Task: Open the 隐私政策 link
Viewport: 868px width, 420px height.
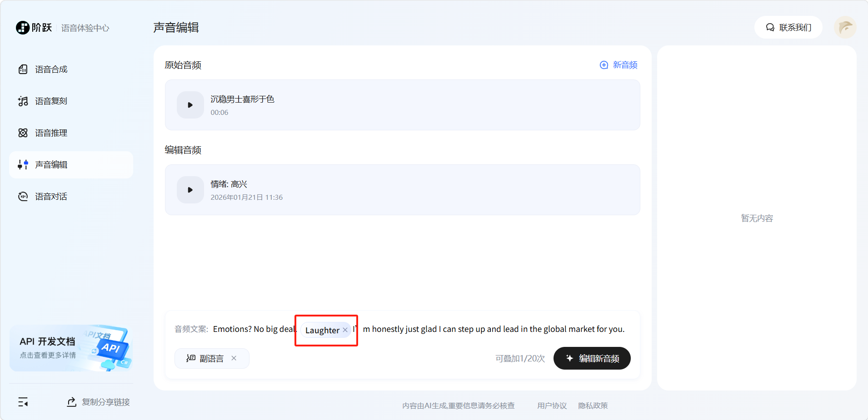Action: [593, 405]
